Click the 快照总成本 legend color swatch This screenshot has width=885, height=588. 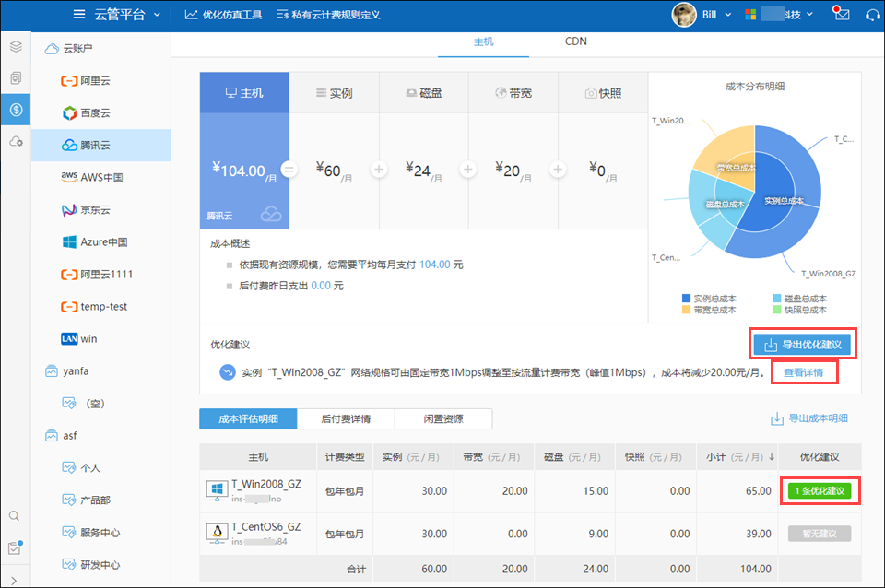click(x=777, y=310)
